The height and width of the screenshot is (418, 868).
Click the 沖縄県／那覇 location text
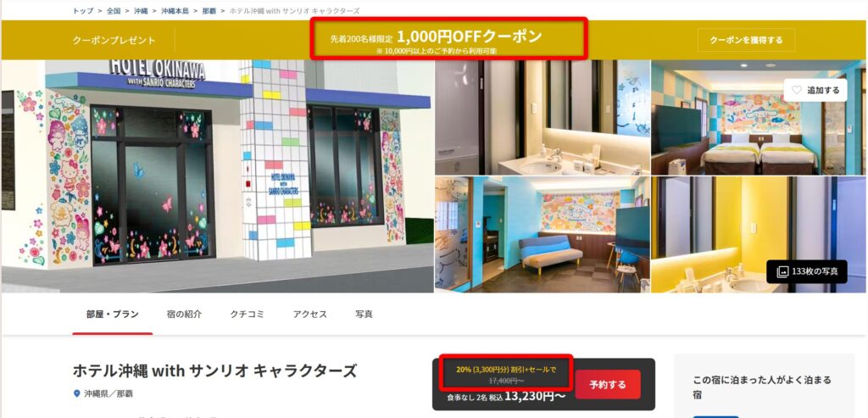pyautogui.click(x=108, y=393)
